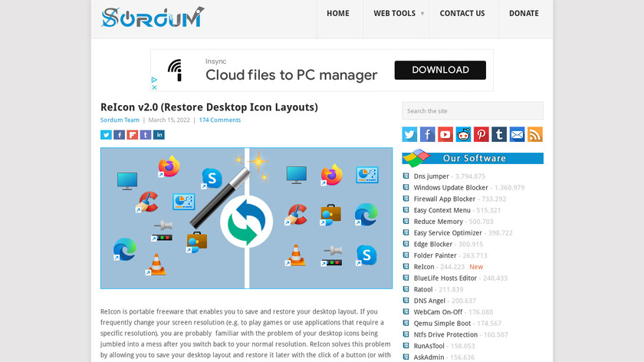Open Sordum Facebook page from sidebar

pyautogui.click(x=428, y=134)
